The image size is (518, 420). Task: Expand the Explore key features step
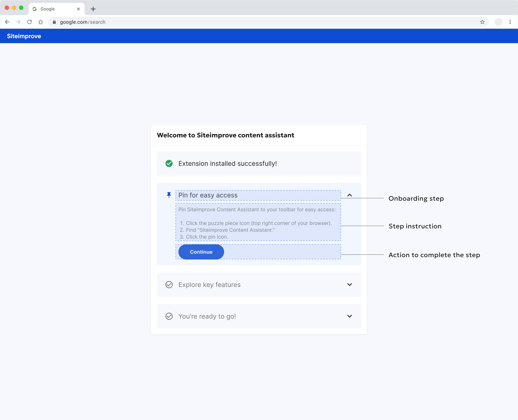point(350,285)
